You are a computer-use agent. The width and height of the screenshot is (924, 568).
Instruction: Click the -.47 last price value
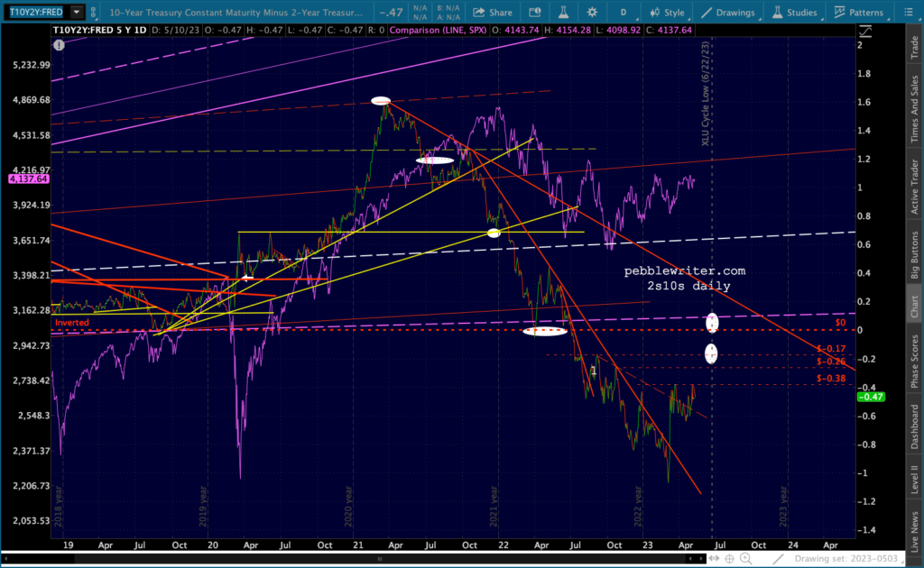pyautogui.click(x=392, y=13)
